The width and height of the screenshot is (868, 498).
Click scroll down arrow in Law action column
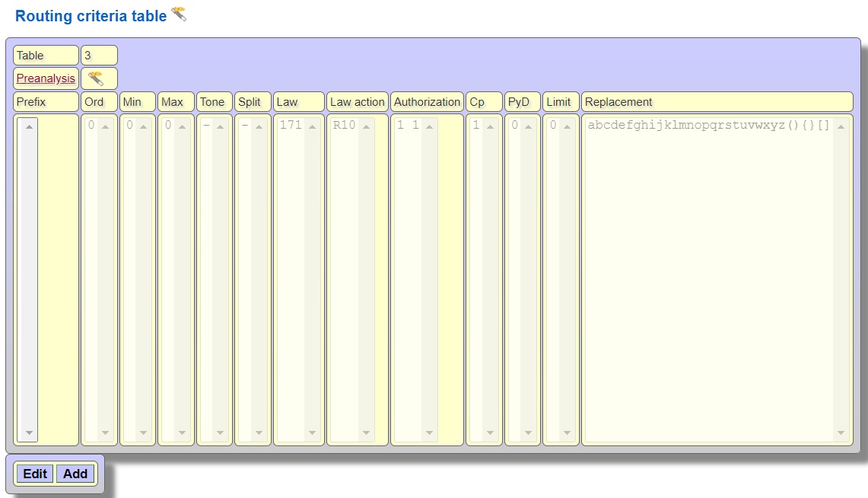tap(366, 433)
